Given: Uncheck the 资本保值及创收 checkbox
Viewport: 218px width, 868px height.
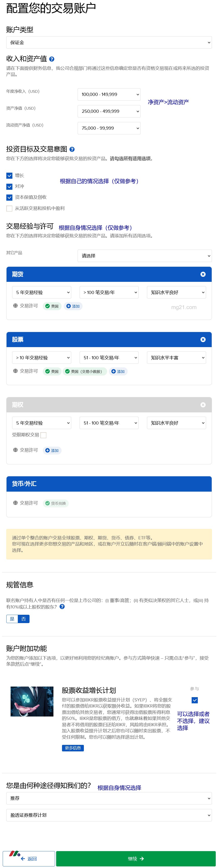Looking at the screenshot, I should pyautogui.click(x=9, y=197).
